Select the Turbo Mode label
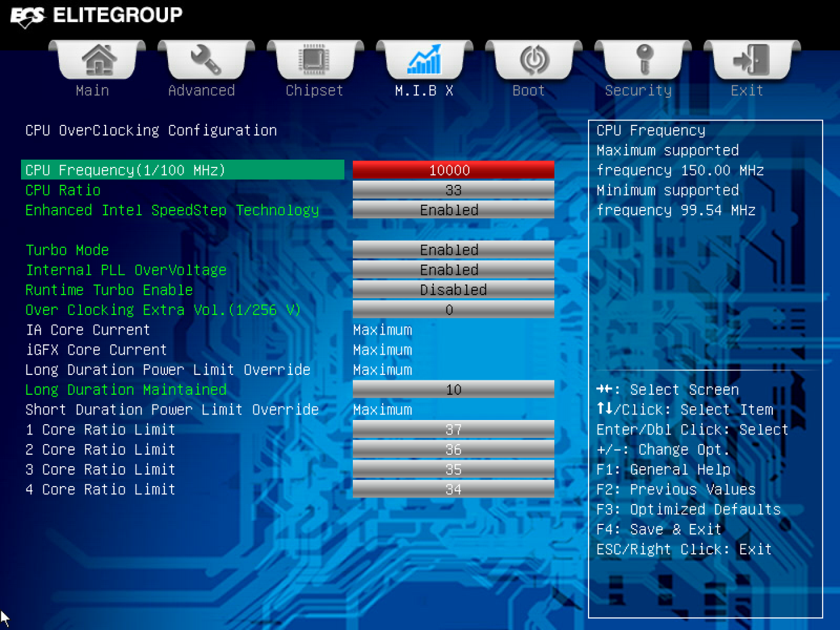This screenshot has width=840, height=630. pyautogui.click(x=67, y=250)
